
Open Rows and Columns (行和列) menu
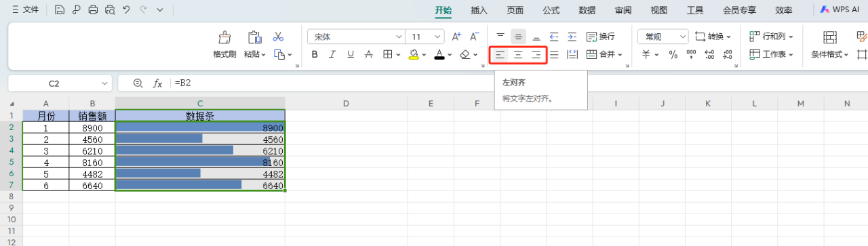(771, 37)
